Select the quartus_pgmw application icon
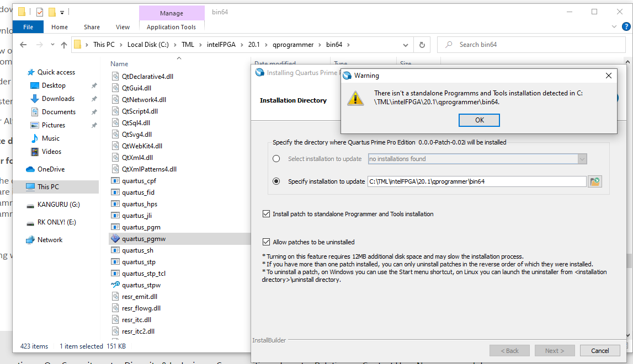This screenshot has width=633, height=364. coord(115,238)
